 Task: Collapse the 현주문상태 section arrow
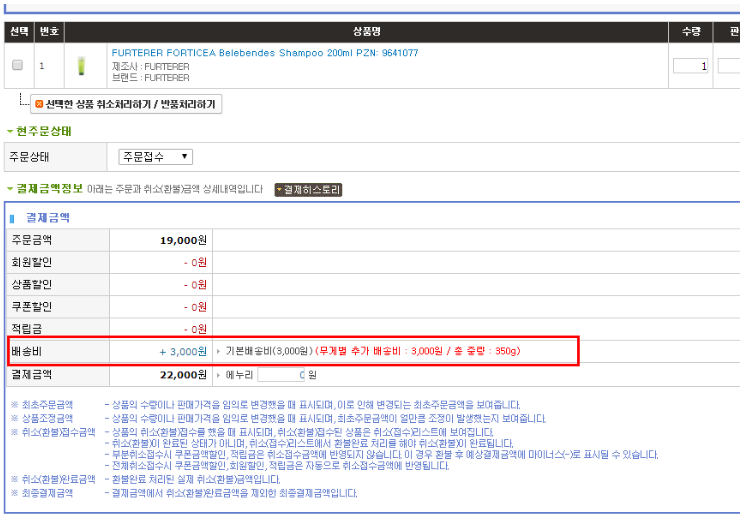tap(10, 131)
